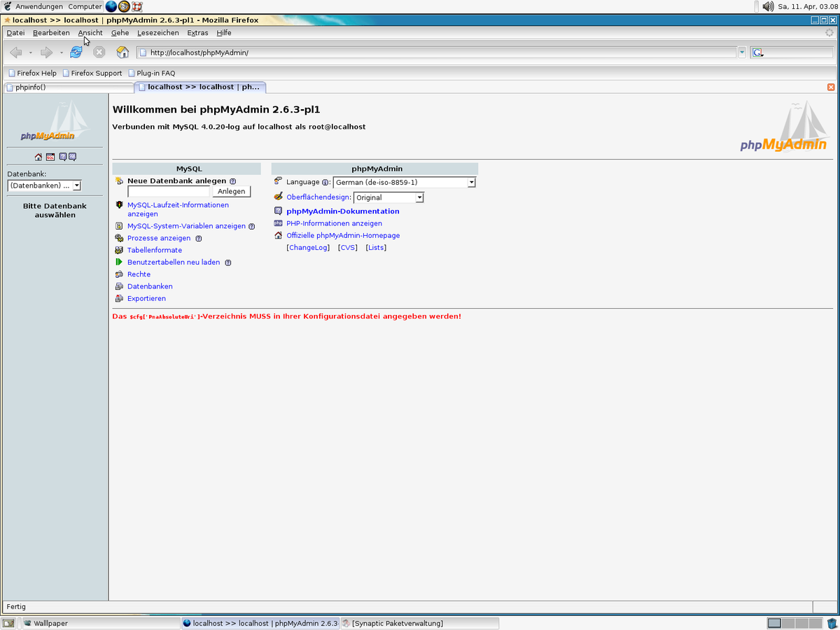Open MySQL-Laufzeit-Informationen anzeigen link

pos(178,209)
